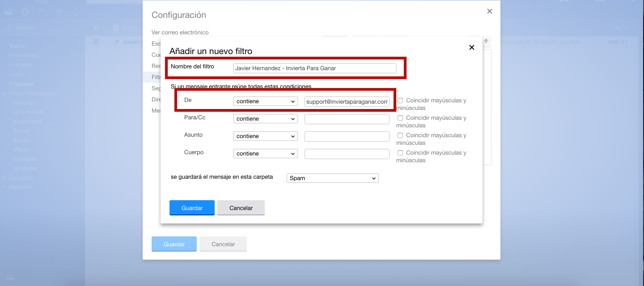
Task: Select 'Ver correo electrónico' in settings menu
Action: [x=180, y=32]
